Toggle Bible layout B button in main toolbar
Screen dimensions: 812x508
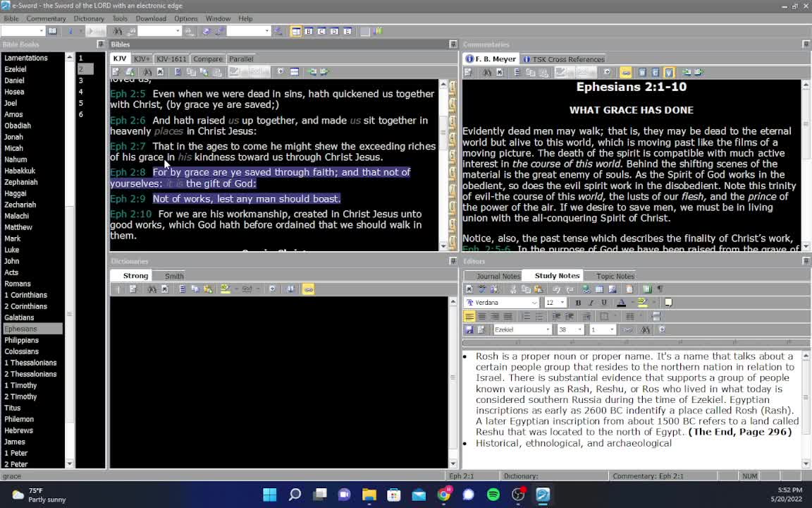click(x=309, y=32)
